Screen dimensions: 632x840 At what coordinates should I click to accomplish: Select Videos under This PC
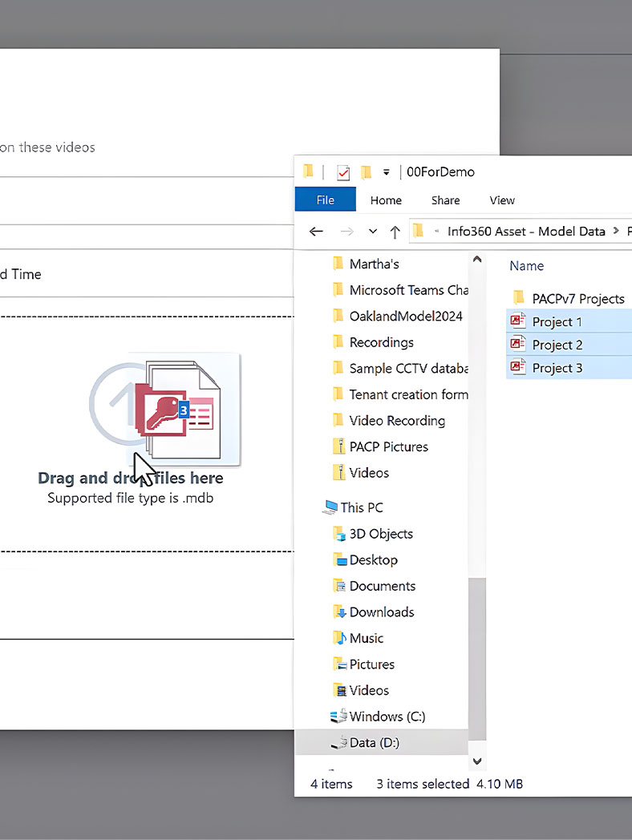point(369,690)
